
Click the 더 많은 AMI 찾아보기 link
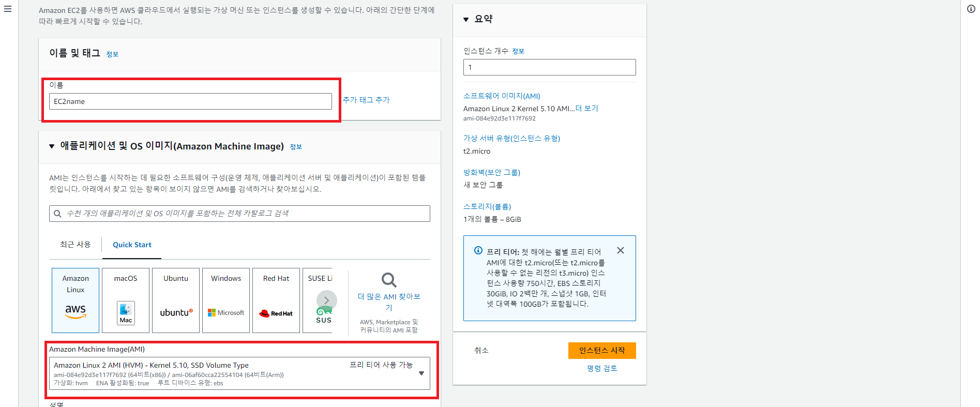(x=389, y=302)
